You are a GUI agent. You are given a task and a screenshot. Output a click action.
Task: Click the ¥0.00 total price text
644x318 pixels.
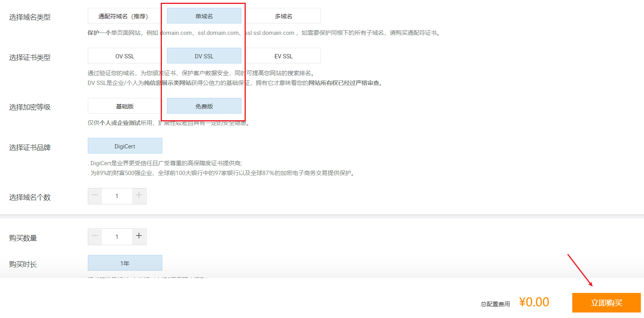(534, 302)
